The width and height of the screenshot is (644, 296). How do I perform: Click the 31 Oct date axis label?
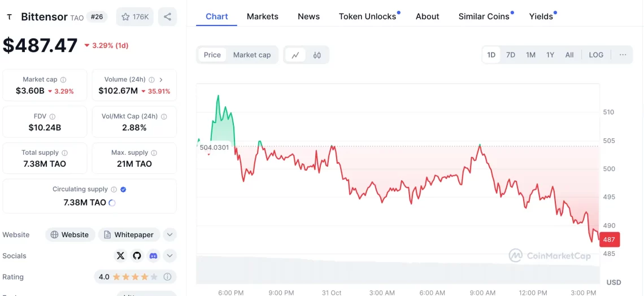point(332,293)
